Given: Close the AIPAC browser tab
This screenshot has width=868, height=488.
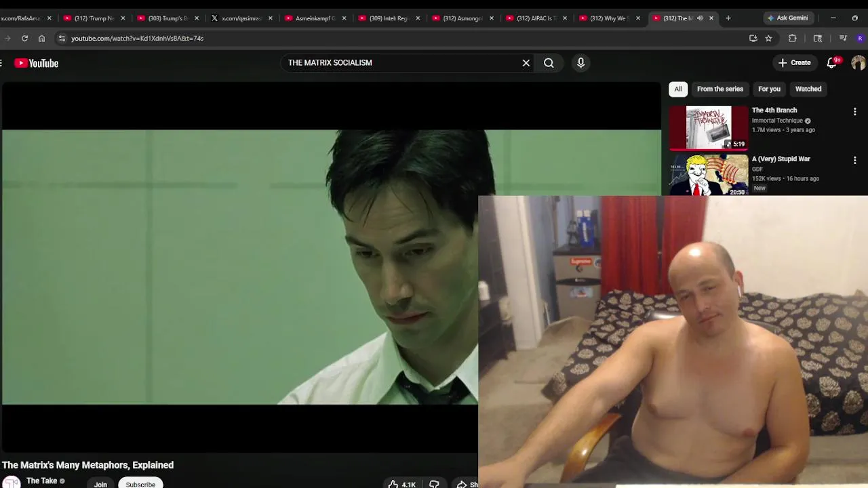Looking at the screenshot, I should click(565, 18).
